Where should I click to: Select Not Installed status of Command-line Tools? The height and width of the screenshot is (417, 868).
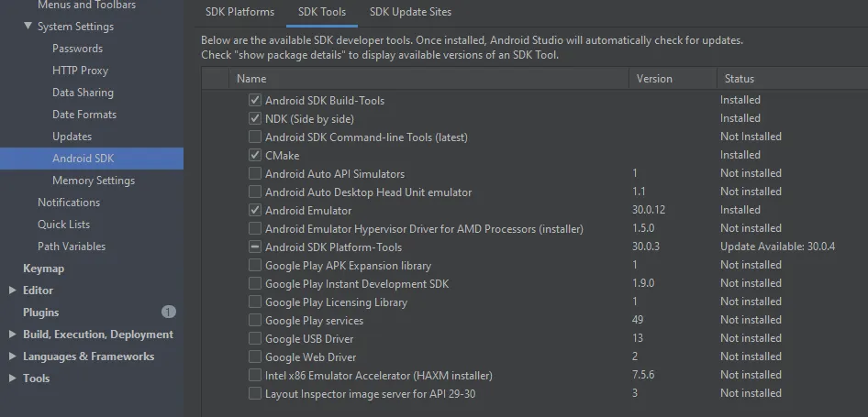pyautogui.click(x=751, y=137)
